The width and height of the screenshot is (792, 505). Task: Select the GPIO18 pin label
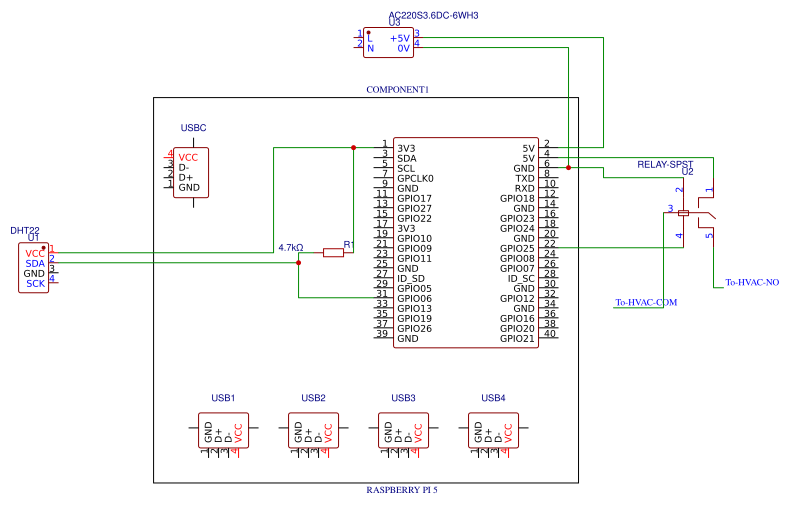coord(517,198)
